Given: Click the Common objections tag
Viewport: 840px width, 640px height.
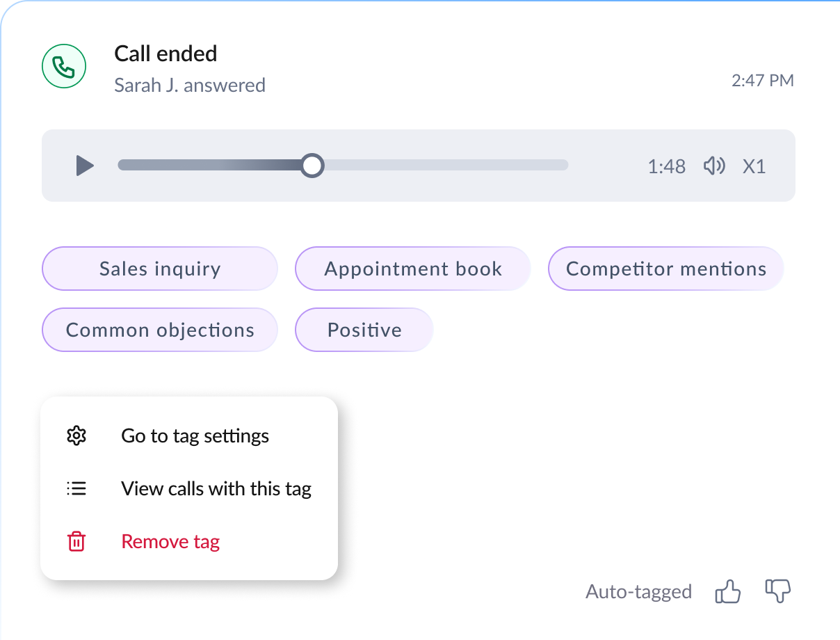Looking at the screenshot, I should pyautogui.click(x=160, y=330).
